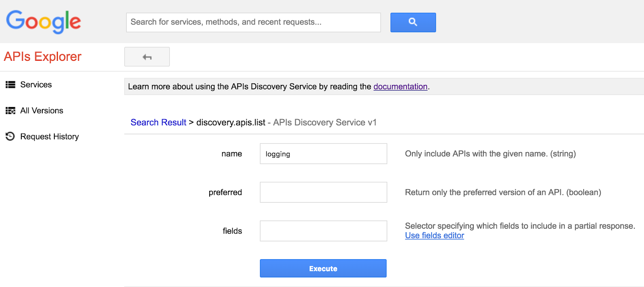Open All Versions in the sidebar

(42, 111)
